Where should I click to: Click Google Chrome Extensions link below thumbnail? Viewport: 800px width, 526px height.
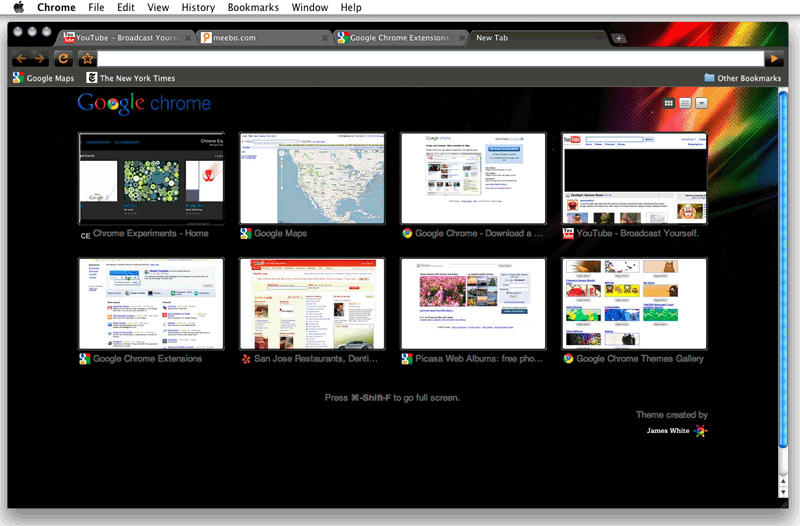click(x=147, y=359)
